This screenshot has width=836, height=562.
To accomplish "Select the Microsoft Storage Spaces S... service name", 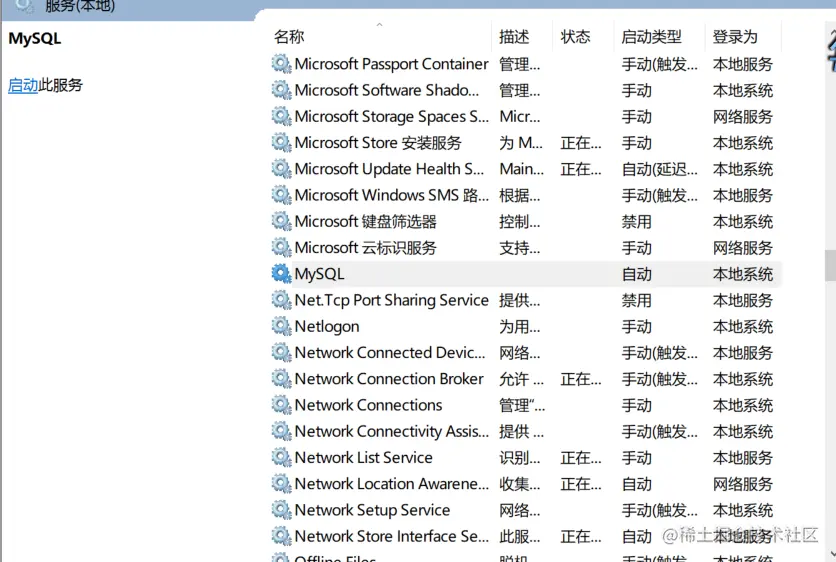I will pos(391,116).
